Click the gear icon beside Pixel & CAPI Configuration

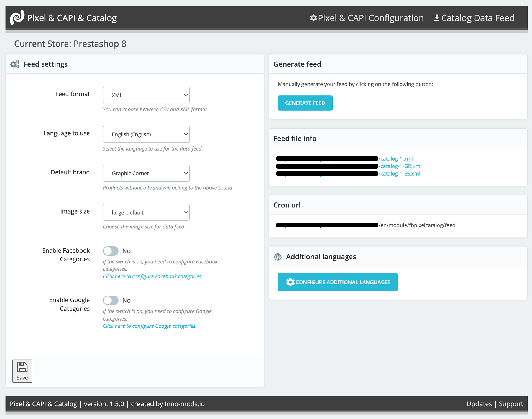(313, 18)
